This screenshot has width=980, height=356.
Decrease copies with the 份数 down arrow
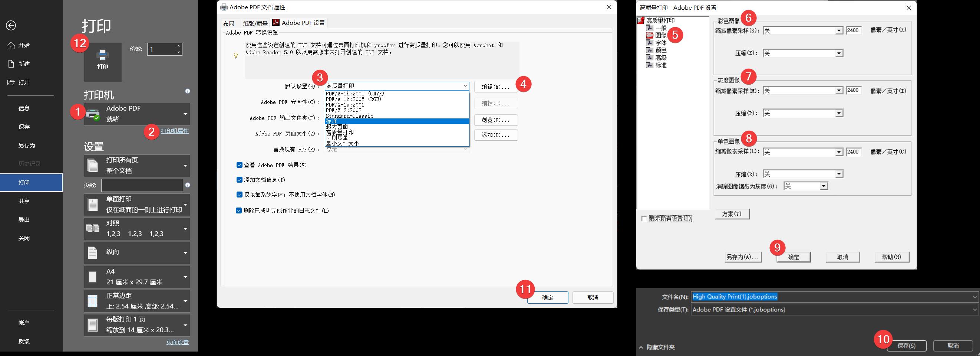point(178,52)
